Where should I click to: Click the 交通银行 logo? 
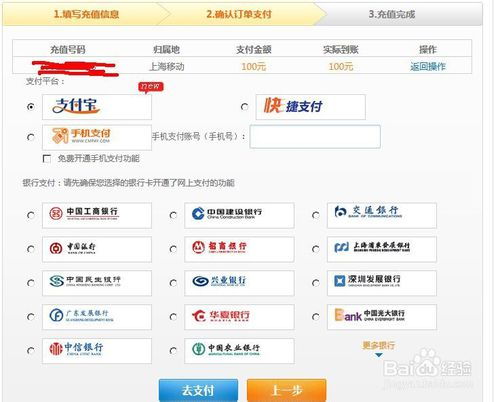[382, 215]
